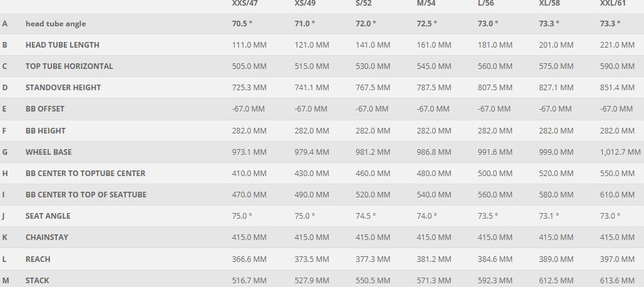The image size is (644, 287).
Task: Select BB CENTER TO TOPTUBE CENTER label
Action: (85, 174)
